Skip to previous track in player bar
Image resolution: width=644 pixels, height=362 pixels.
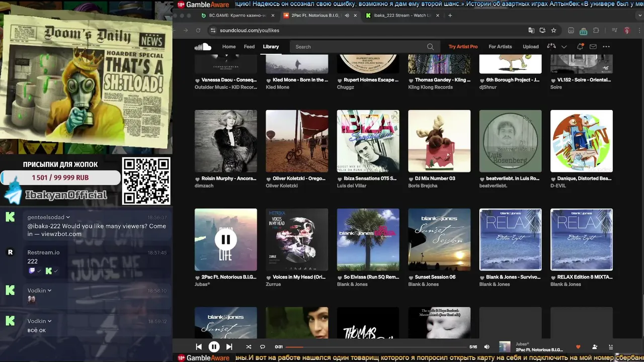(199, 347)
